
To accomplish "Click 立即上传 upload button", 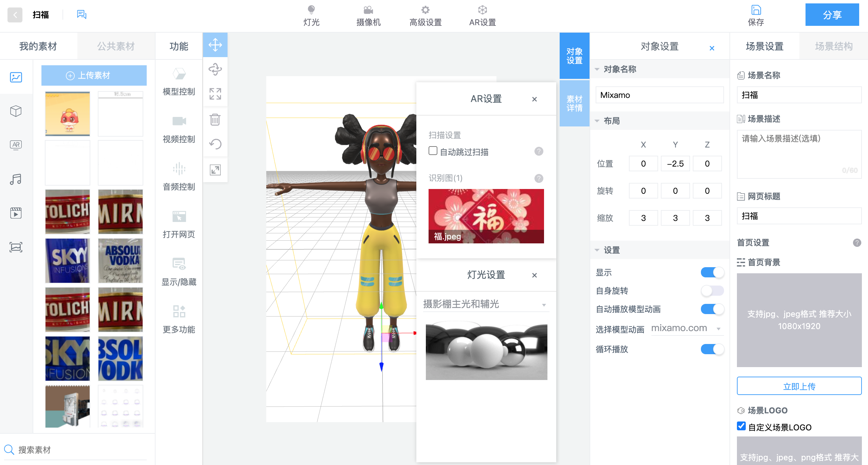I will pos(799,386).
